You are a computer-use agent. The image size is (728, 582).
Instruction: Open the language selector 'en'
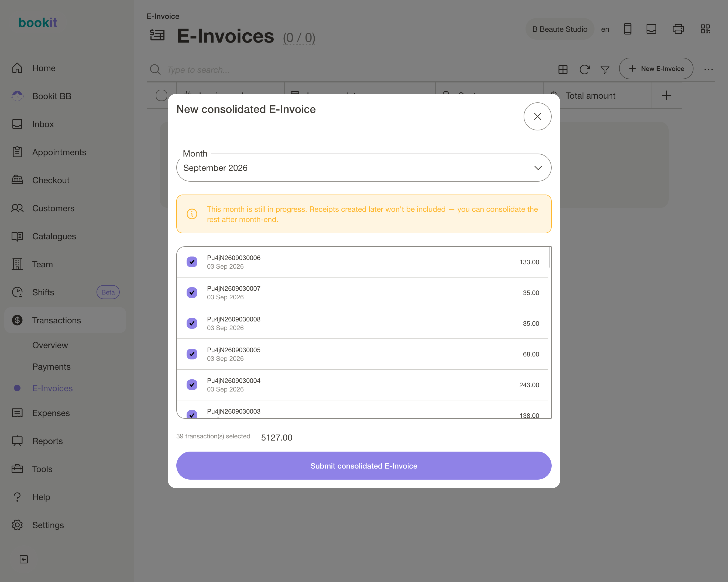[605, 29]
